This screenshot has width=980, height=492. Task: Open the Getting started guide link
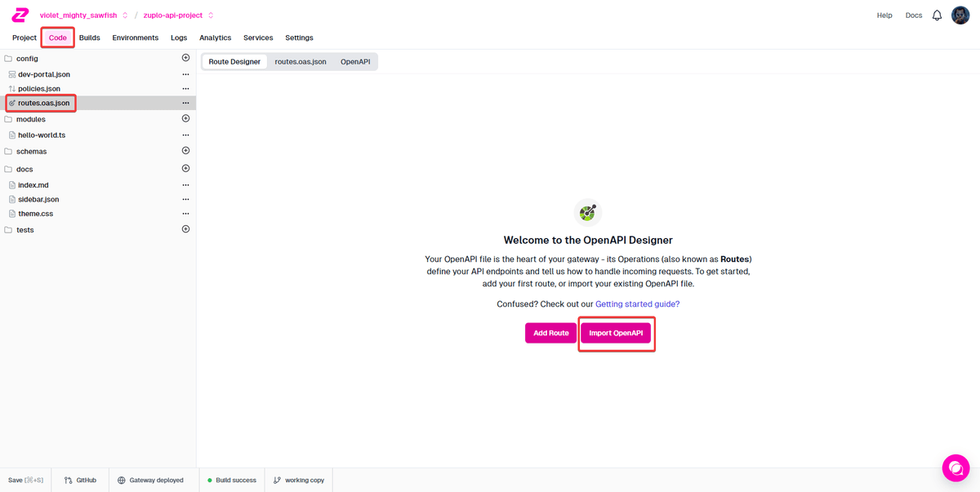tap(637, 304)
